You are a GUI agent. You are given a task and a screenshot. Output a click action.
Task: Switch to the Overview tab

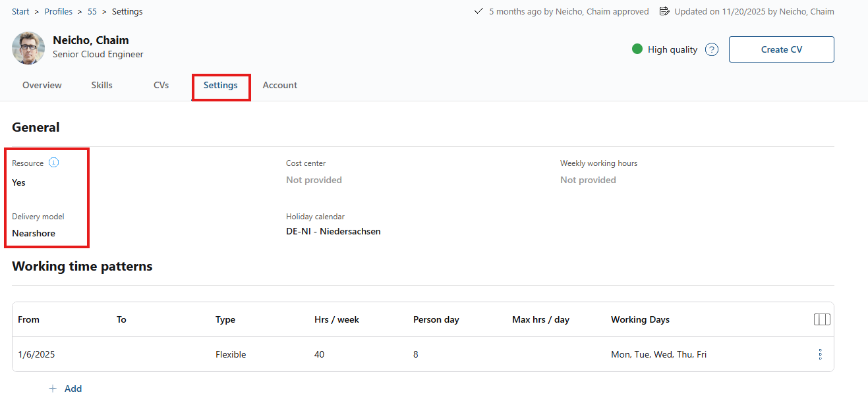(42, 85)
